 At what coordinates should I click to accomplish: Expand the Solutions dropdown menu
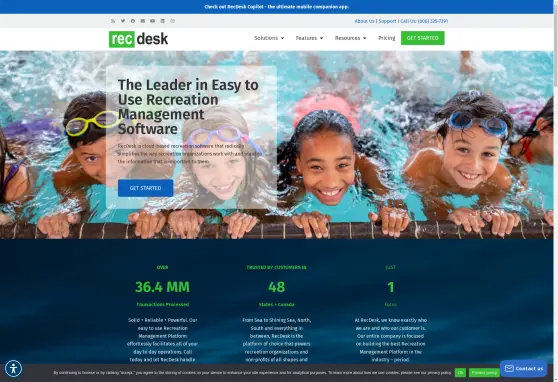click(269, 38)
